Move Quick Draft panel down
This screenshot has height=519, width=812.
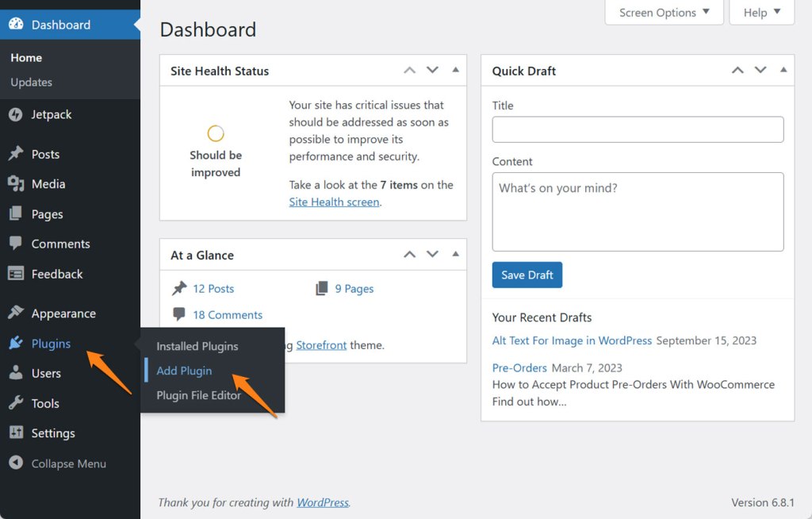click(760, 70)
